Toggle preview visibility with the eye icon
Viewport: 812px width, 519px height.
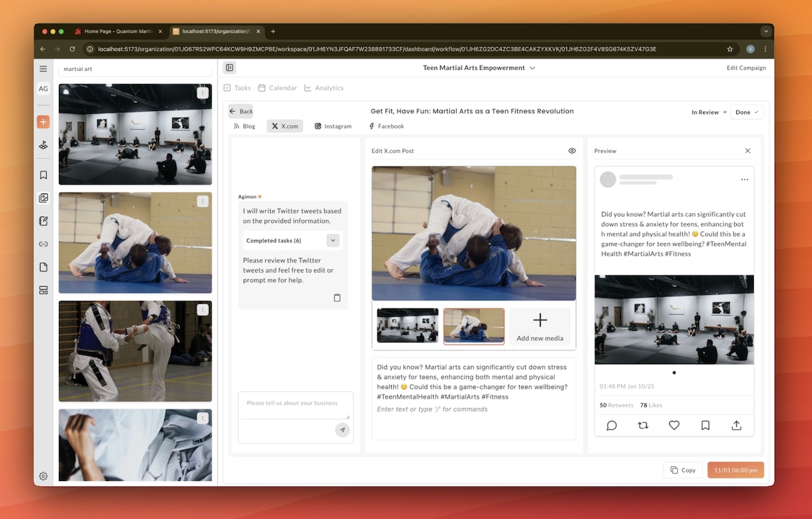572,151
